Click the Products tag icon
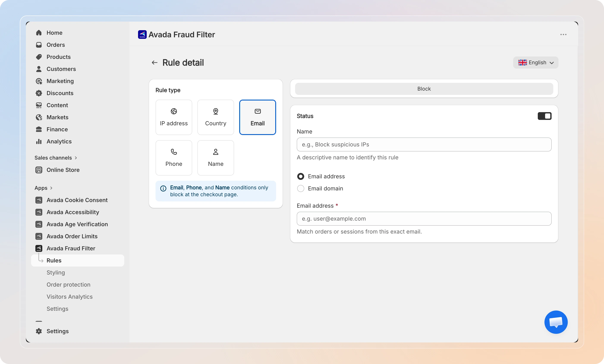Viewport: 604px width, 364px height. click(x=39, y=57)
